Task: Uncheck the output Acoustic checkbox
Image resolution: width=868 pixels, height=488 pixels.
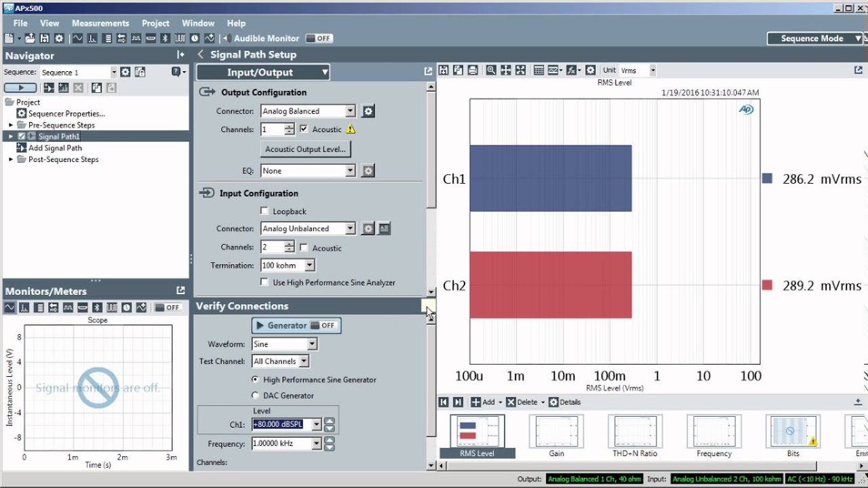Action: point(303,129)
